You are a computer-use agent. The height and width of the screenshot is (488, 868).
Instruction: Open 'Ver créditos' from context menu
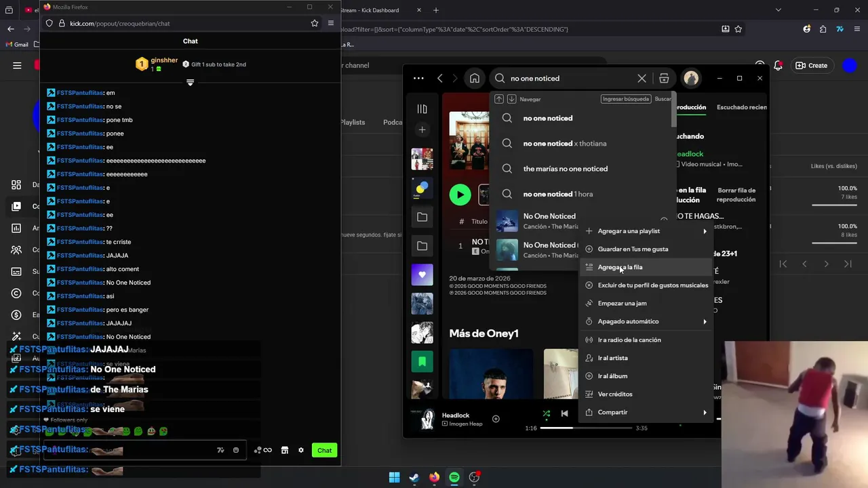pos(646,394)
